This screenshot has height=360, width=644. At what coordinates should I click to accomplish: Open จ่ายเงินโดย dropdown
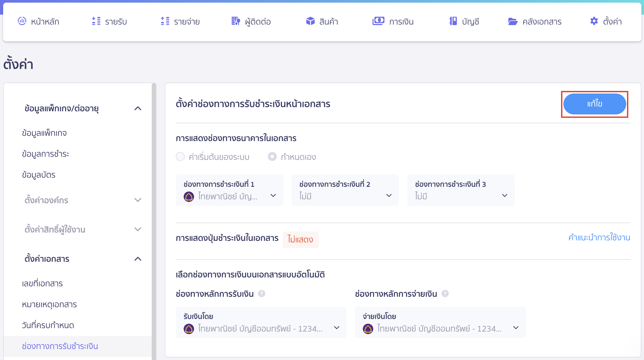pyautogui.click(x=440, y=322)
